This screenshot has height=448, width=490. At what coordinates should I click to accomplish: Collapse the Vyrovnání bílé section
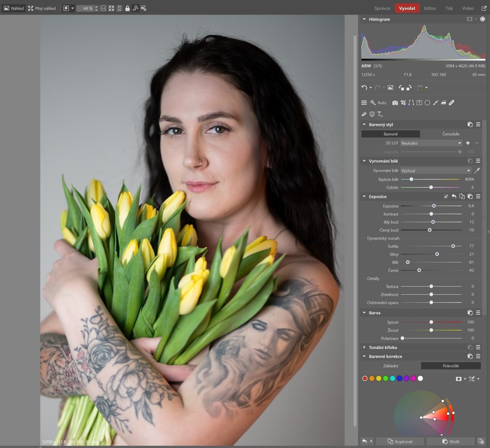tap(364, 161)
